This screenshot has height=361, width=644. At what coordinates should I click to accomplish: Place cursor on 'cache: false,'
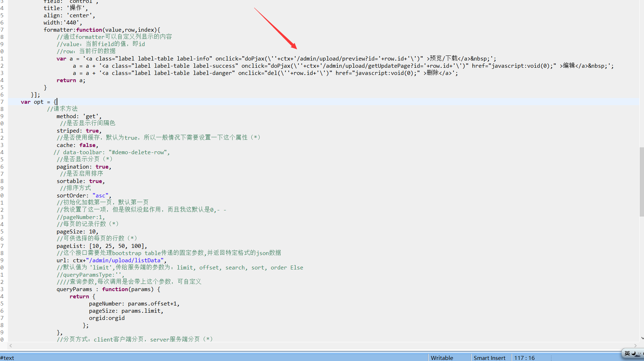[77, 145]
